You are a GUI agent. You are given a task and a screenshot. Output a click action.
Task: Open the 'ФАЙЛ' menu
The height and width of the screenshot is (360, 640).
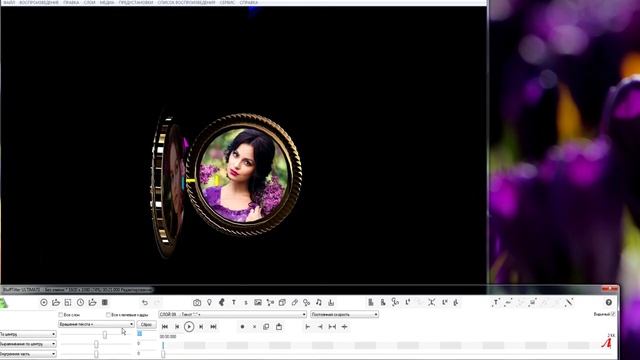(x=9, y=2)
